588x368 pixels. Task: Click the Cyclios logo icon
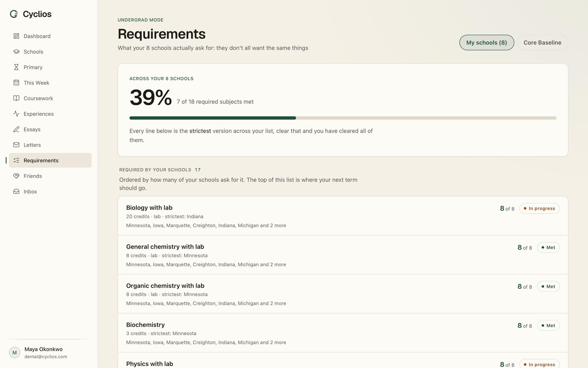tap(14, 14)
